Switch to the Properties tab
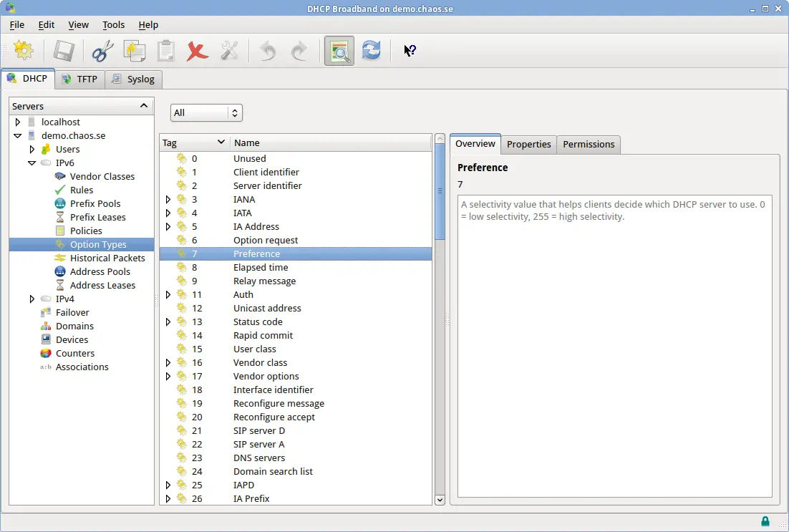The image size is (789, 532). tap(528, 144)
